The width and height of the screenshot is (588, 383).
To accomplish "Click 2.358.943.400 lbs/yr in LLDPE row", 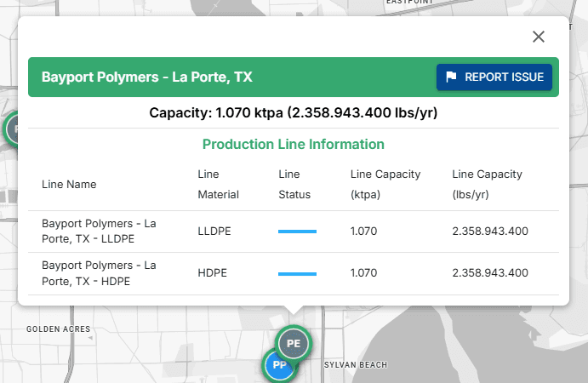I will (490, 231).
